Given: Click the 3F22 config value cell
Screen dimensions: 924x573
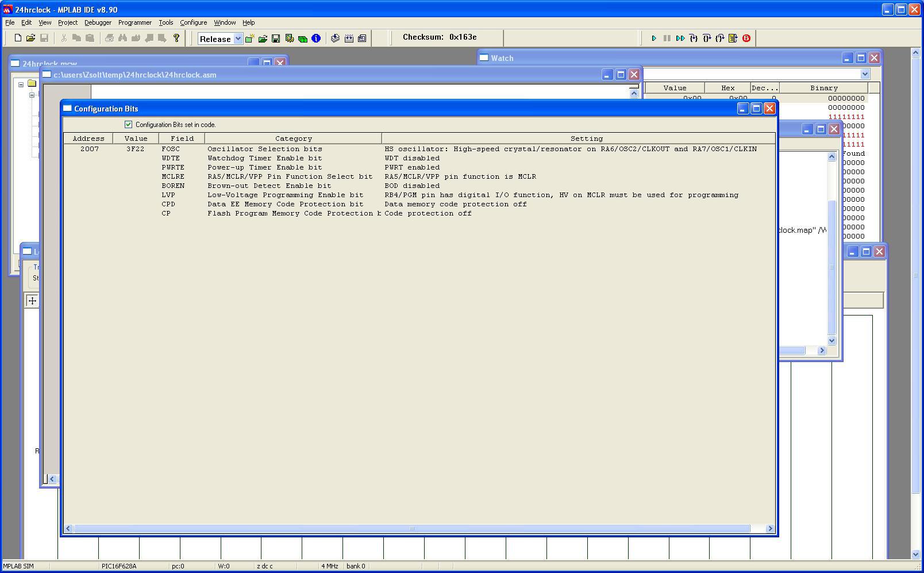Looking at the screenshot, I should click(x=136, y=149).
